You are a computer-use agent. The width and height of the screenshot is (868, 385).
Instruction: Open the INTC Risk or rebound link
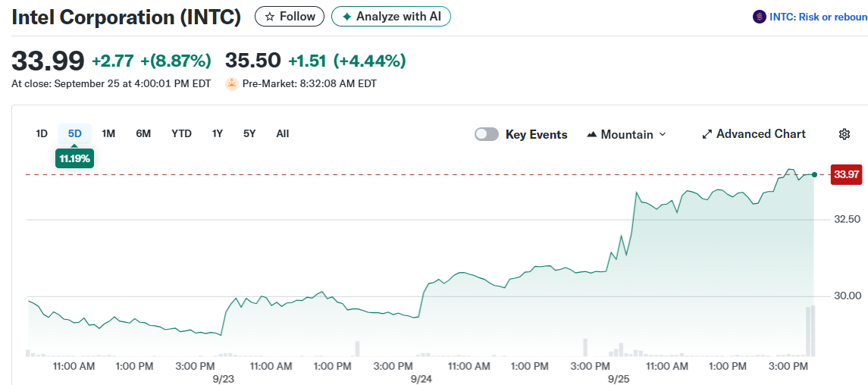[818, 17]
